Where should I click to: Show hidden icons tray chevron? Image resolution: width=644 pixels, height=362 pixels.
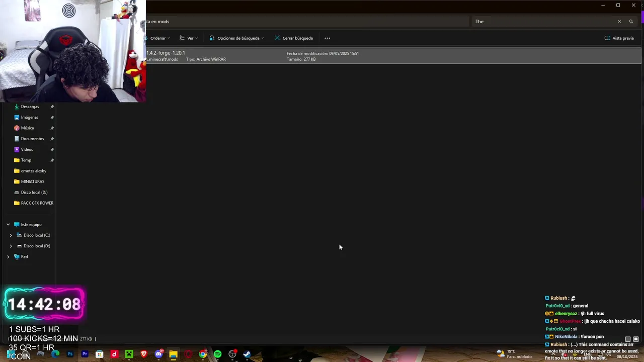553,354
